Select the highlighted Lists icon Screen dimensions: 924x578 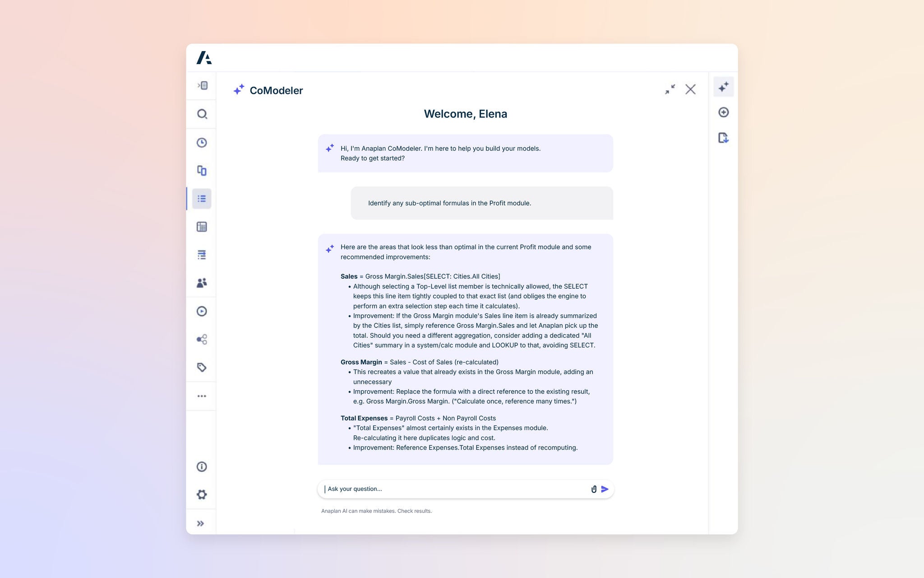point(202,198)
